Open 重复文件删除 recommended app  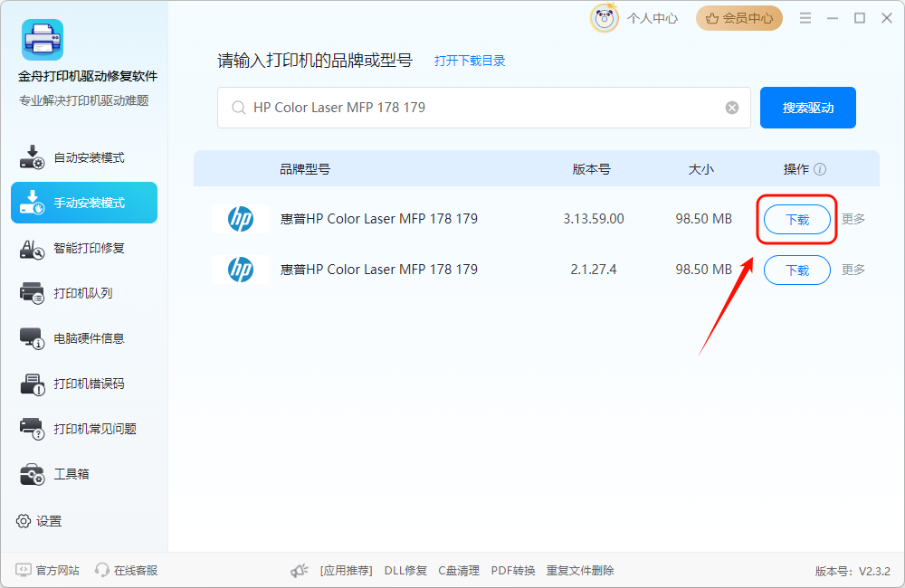580,571
